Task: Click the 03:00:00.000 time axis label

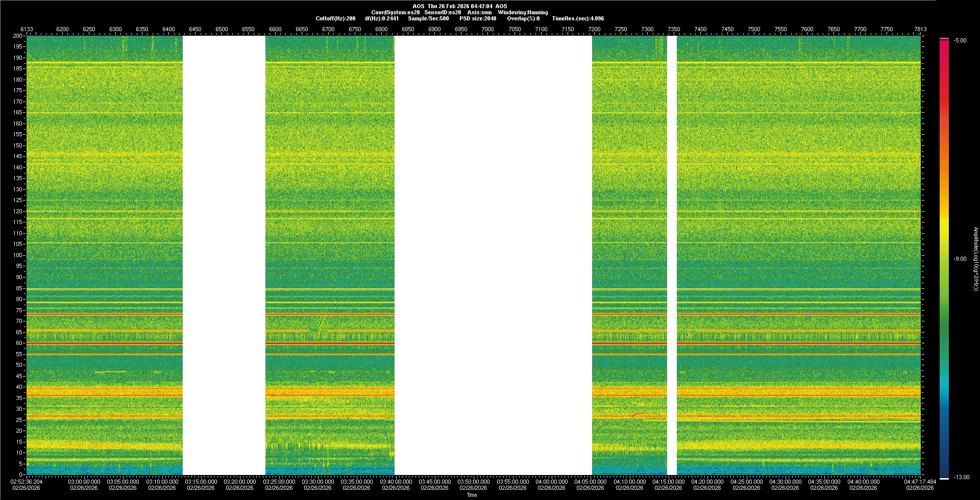Action: tap(84, 482)
